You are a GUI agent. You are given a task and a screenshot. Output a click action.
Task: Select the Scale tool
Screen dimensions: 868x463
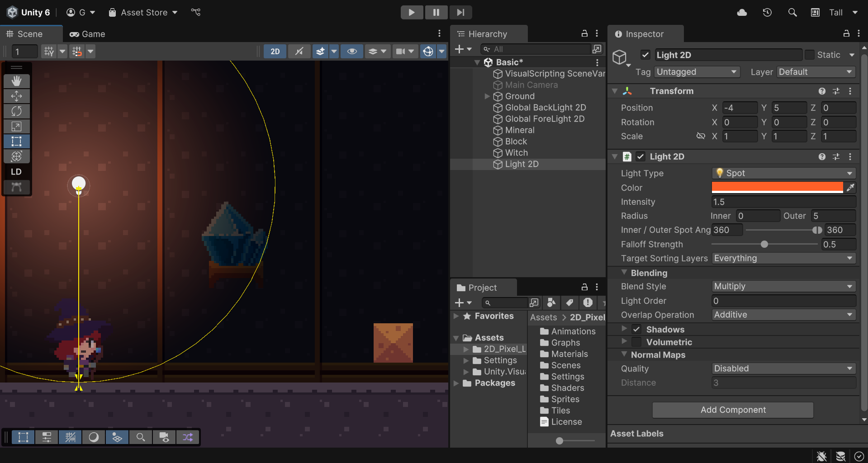[16, 127]
